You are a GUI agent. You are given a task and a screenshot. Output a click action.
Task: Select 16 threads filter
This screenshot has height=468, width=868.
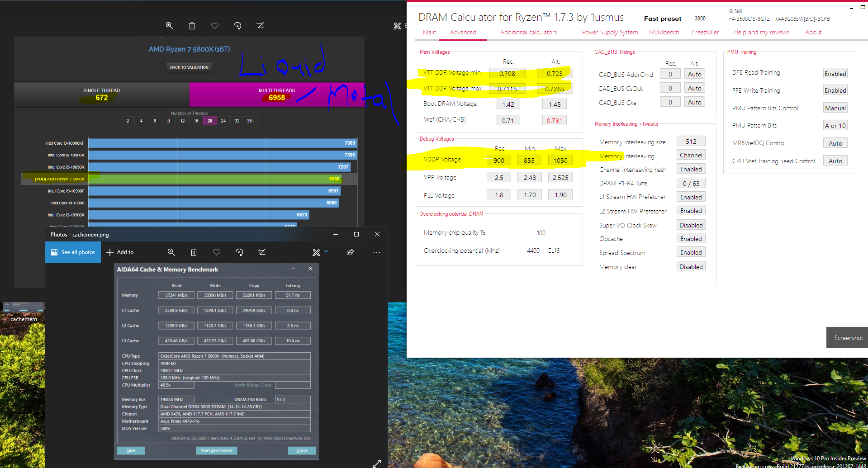pyautogui.click(x=196, y=121)
